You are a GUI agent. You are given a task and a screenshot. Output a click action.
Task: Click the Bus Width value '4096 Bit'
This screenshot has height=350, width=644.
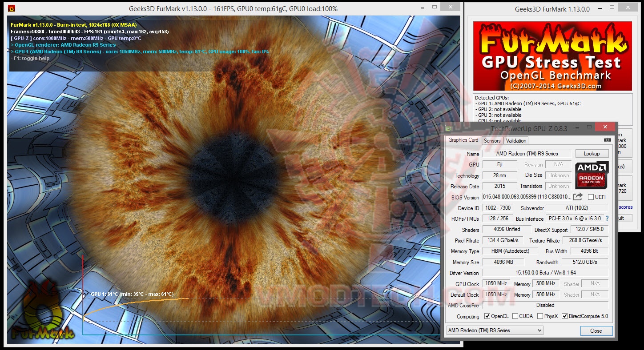[589, 251]
